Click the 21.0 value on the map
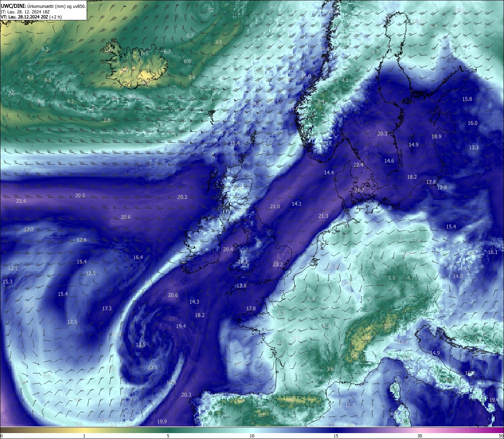 tap(275, 207)
